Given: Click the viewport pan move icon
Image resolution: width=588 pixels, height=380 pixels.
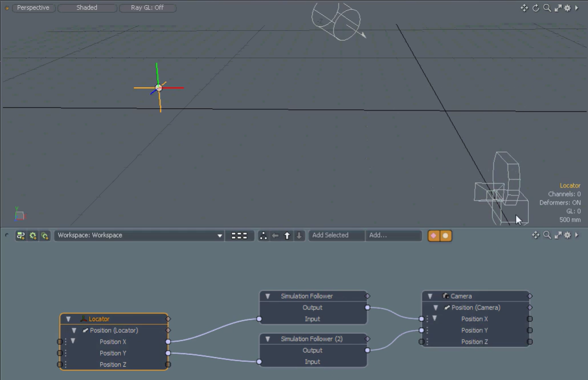Looking at the screenshot, I should coord(524,8).
